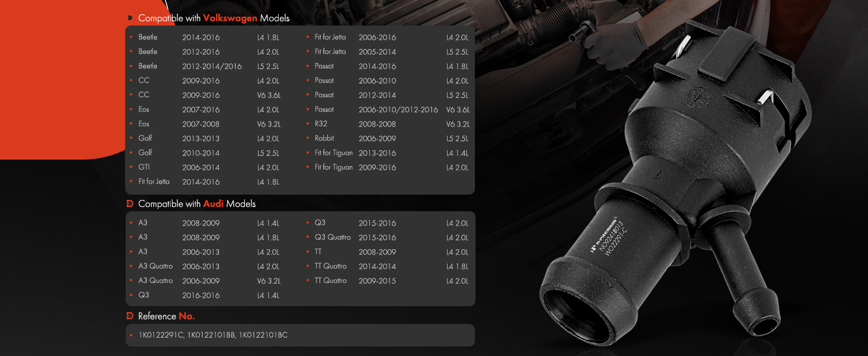Select the V6 3.6L engine of CC
This screenshot has height=356, width=868.
(x=269, y=95)
